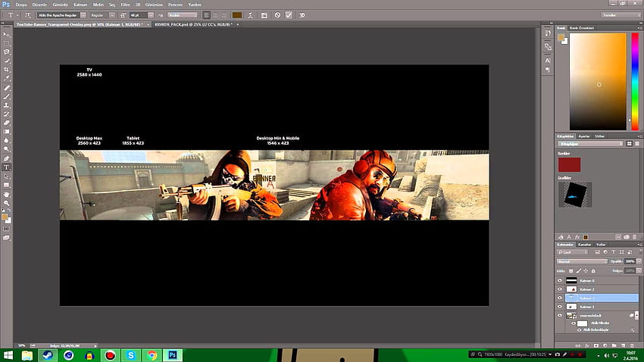Open the anti-aliasing method dropdown

click(x=183, y=15)
